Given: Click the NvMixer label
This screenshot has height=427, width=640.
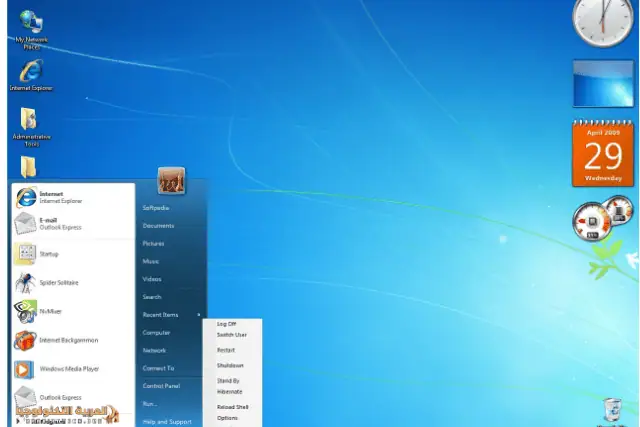Looking at the screenshot, I should (x=51, y=311).
